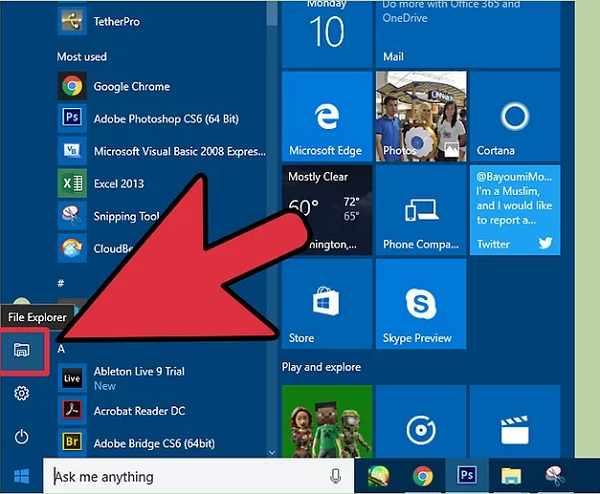The width and height of the screenshot is (600, 494).
Task: Click the Windows Start button
Action: pyautogui.click(x=21, y=475)
